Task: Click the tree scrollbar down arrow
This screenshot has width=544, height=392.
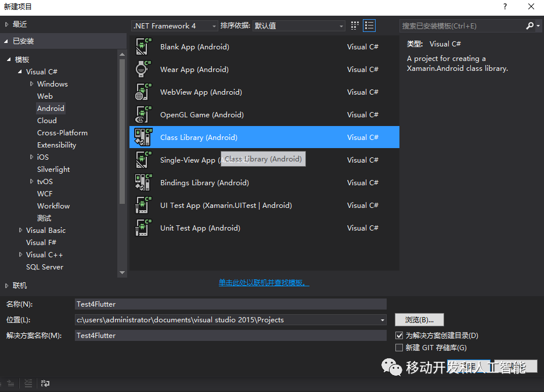Action: tap(122, 273)
